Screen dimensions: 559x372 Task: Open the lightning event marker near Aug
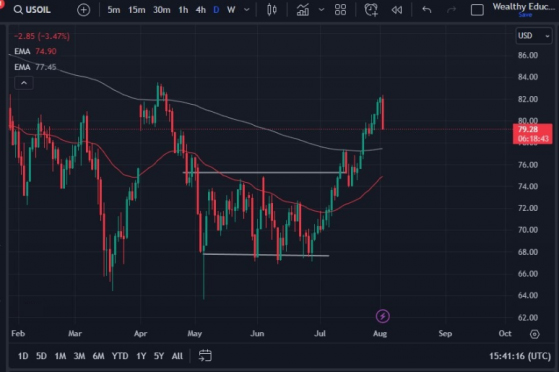pos(383,316)
